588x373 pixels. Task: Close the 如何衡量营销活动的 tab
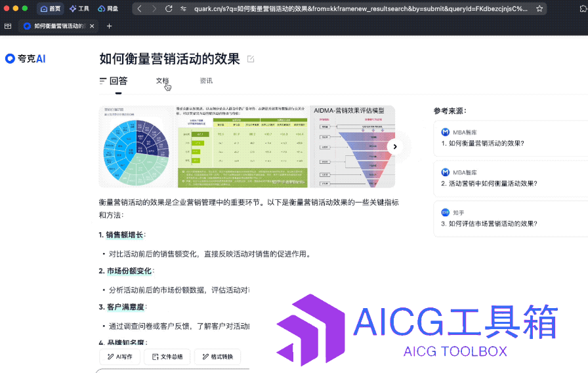(x=92, y=26)
